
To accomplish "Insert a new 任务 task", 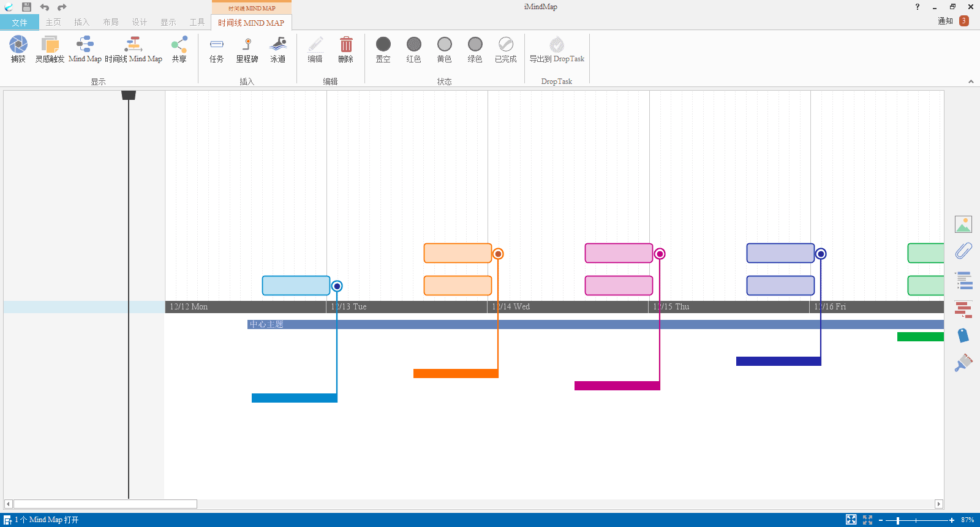I will 216,49.
